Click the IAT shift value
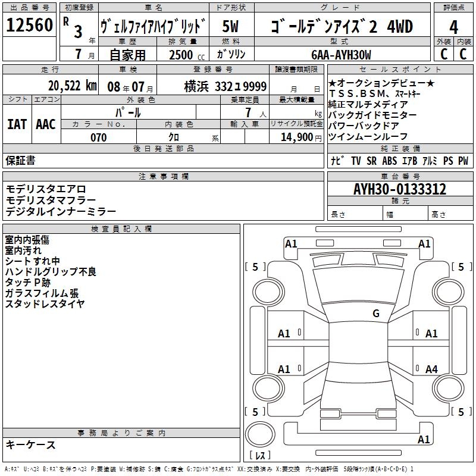476x476 pixels. point(17,124)
